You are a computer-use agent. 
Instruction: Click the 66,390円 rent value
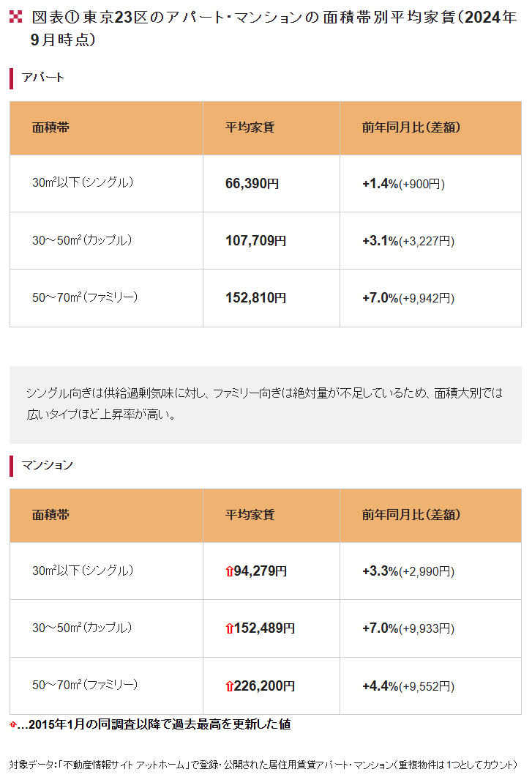(x=252, y=184)
